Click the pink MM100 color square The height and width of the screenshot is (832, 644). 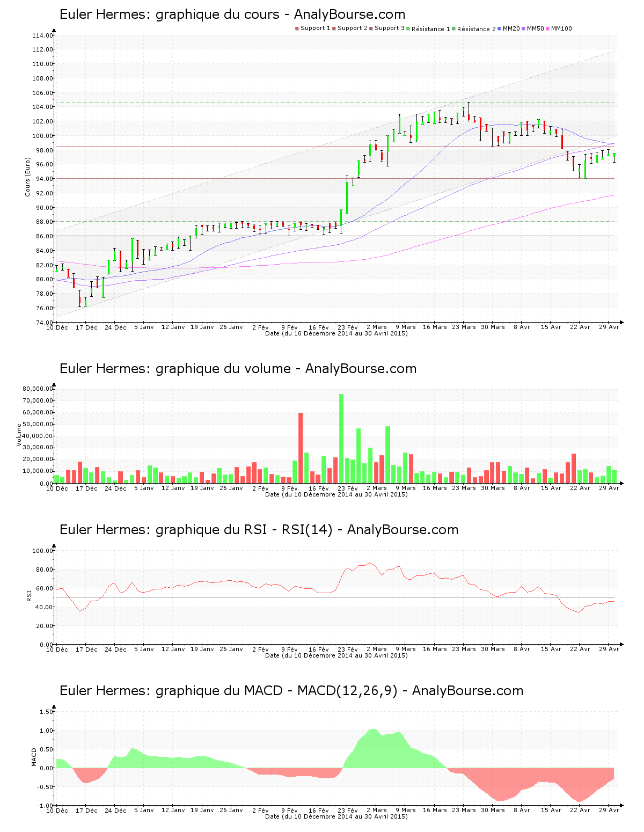pyautogui.click(x=548, y=28)
